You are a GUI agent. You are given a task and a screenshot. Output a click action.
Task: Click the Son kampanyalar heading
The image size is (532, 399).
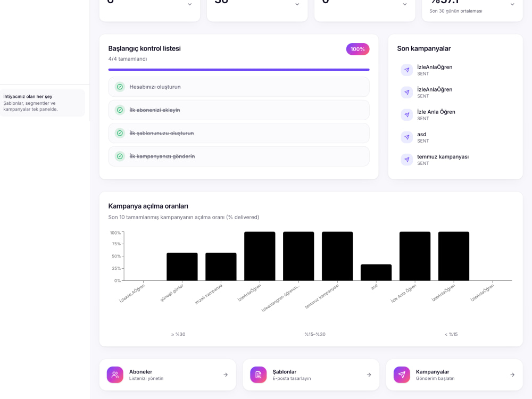pyautogui.click(x=424, y=48)
